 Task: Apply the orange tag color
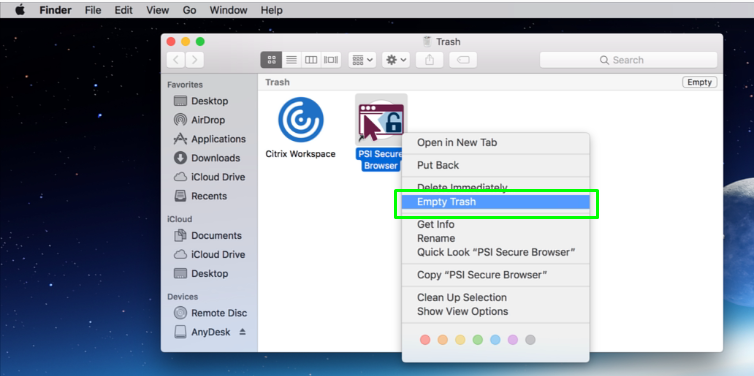(442, 340)
